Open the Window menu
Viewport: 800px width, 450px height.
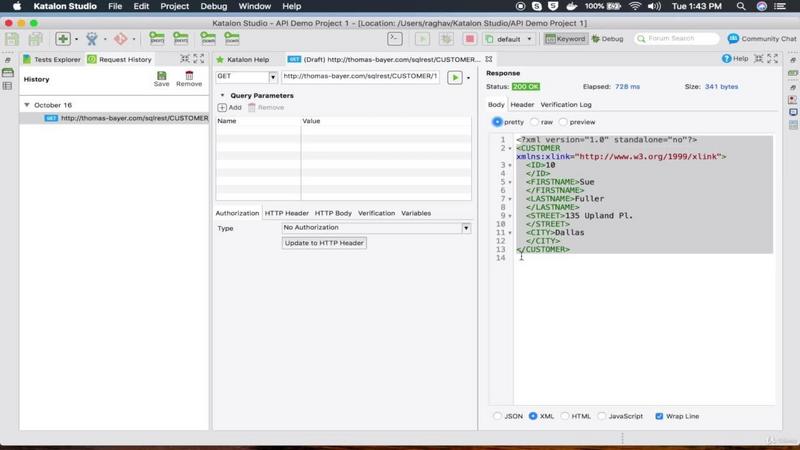(255, 6)
